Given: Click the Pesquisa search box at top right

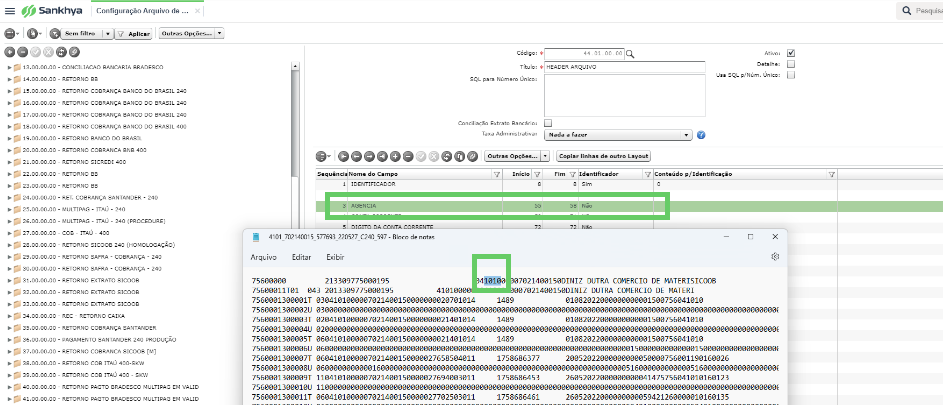Looking at the screenshot, I should pos(921,10).
